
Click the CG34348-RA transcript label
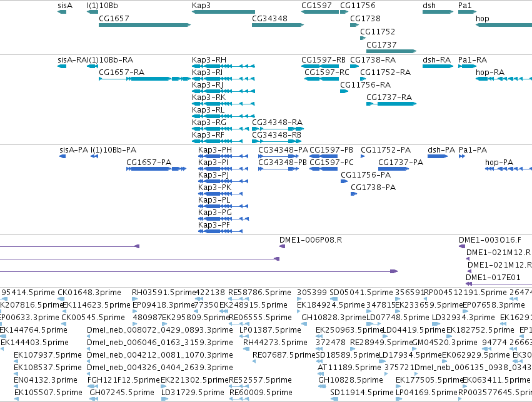point(277,122)
